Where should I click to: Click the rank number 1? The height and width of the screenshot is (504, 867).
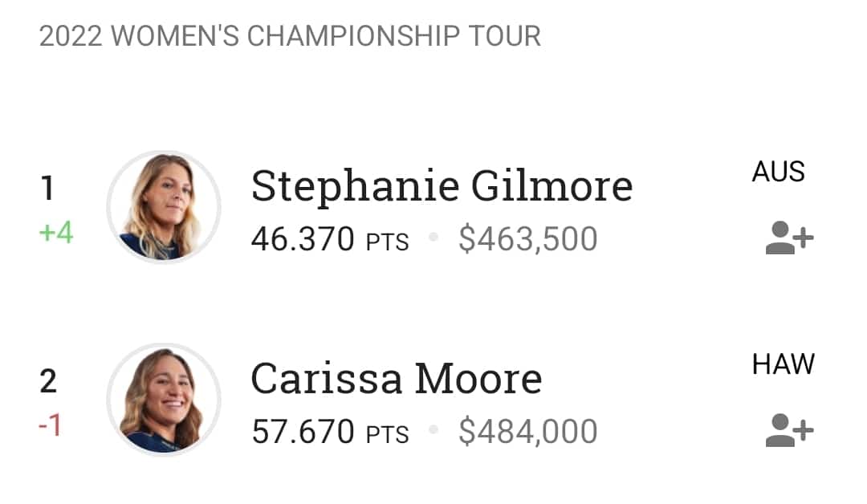47,189
